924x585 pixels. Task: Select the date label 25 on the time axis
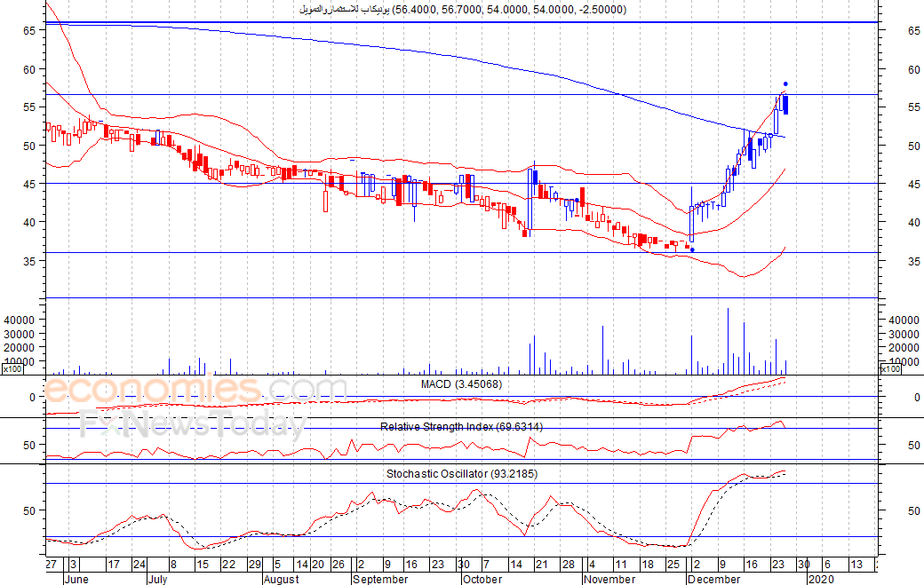[673, 565]
